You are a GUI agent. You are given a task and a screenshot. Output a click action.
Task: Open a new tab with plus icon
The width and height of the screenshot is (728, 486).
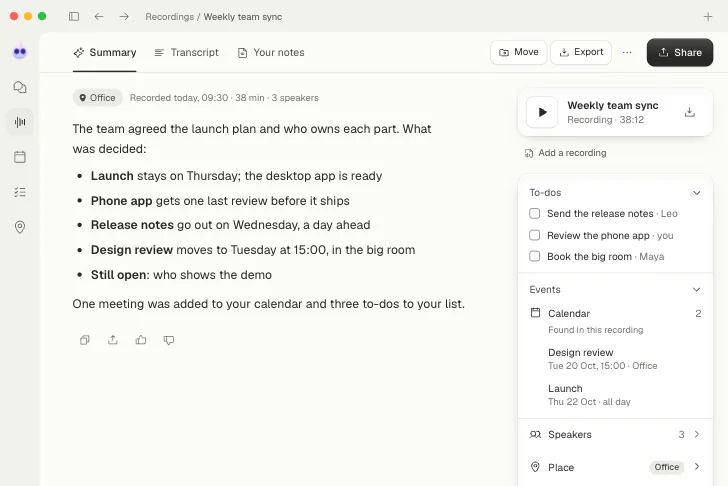point(708,17)
